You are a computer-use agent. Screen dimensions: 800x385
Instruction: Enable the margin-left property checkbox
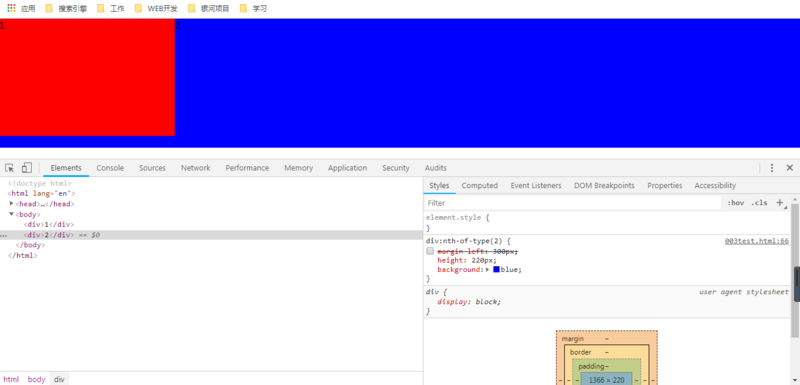(x=430, y=251)
